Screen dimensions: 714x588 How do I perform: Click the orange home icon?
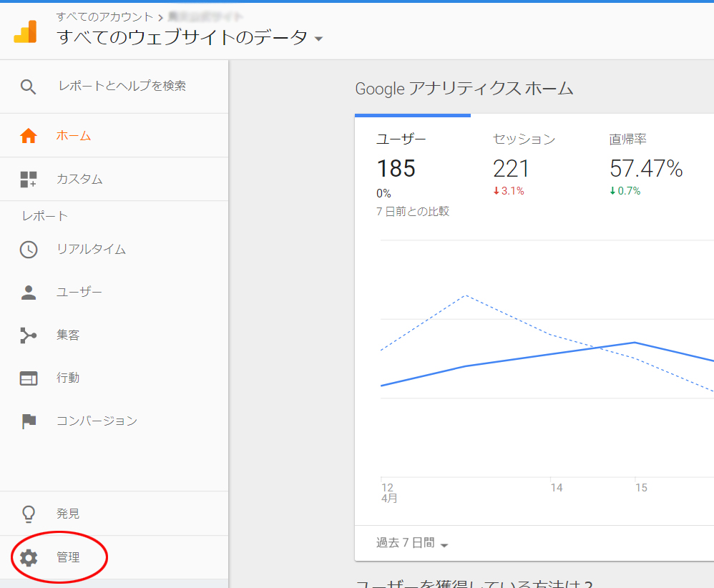[x=28, y=136]
